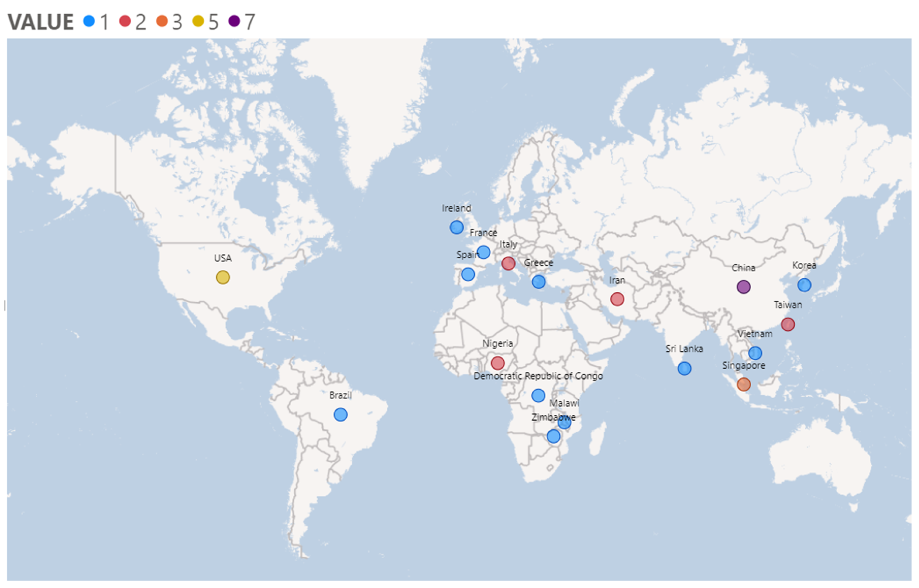Select purple legend swatch for value 7

click(234, 21)
